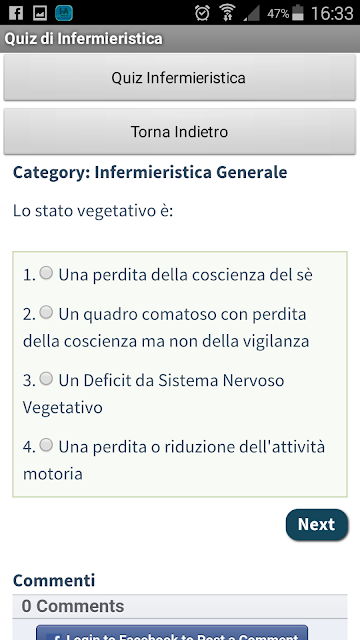Image resolution: width=360 pixels, height=640 pixels.
Task: Tap answer text Una perdita della coscienza del sè
Action: pos(185,275)
